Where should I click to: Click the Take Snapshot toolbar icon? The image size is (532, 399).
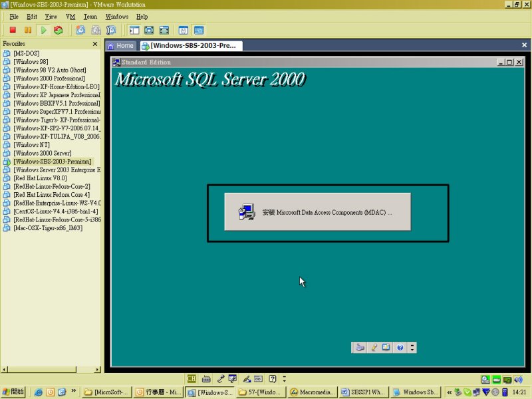point(80,30)
